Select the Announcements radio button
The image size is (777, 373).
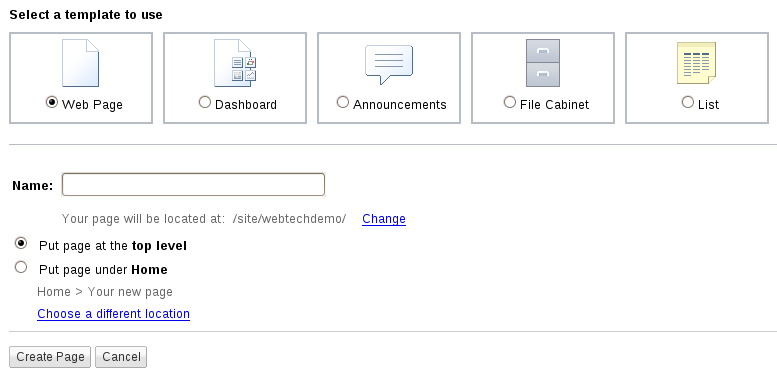(x=342, y=102)
